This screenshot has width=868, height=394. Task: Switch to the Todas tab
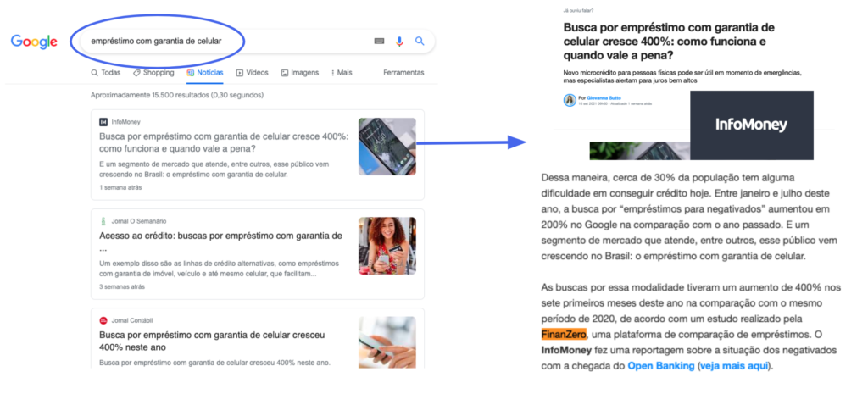106,73
